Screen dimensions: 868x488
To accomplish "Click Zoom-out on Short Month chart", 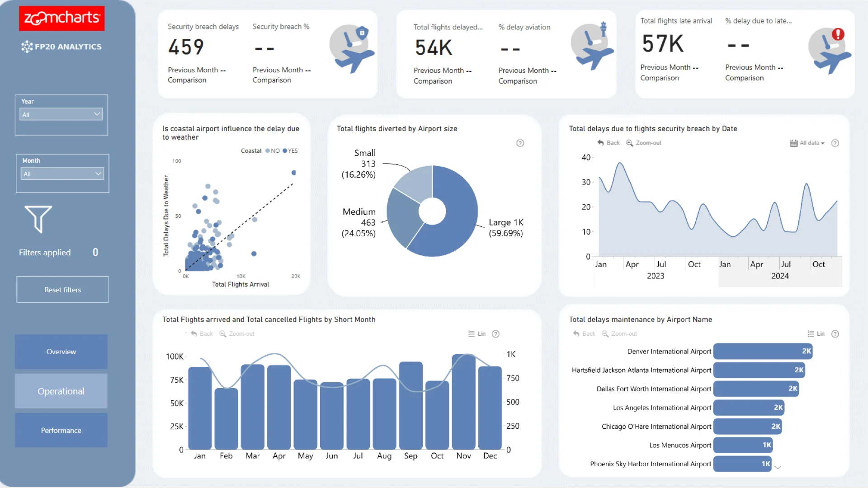I will tap(237, 333).
